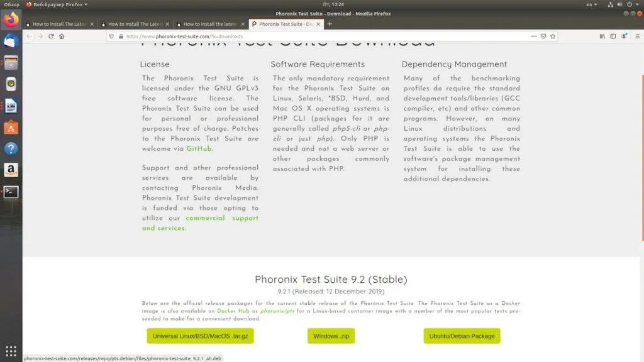Switch to third How to install tab
The width and height of the screenshot is (644, 362).
[211, 25]
